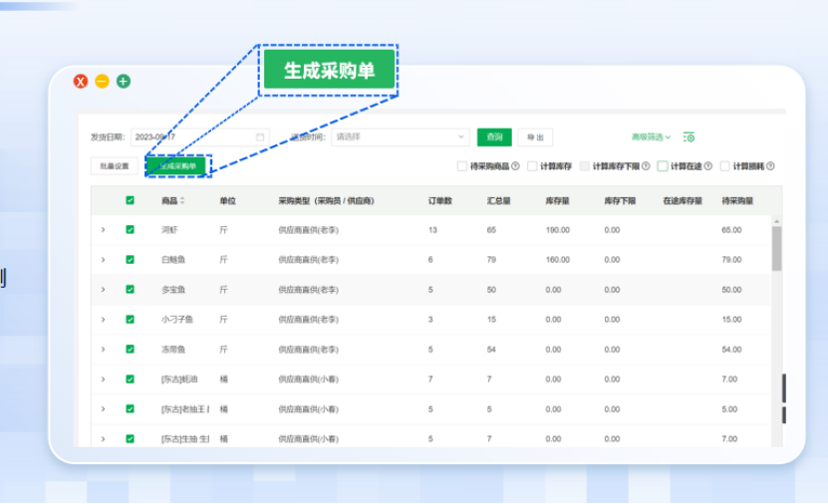Toggle the 待采购商品 checkbox
This screenshot has width=828, height=504.
point(462,166)
